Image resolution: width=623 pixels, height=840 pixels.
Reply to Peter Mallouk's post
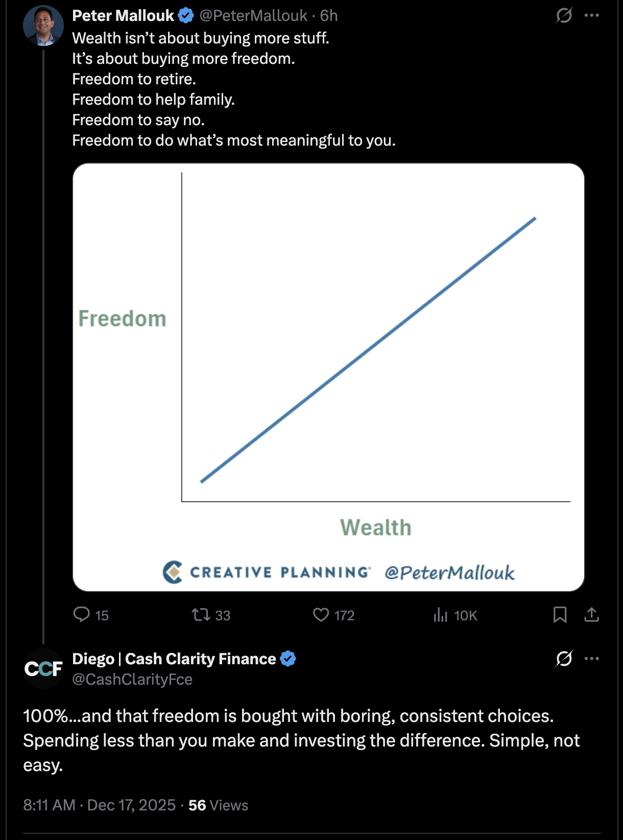pyautogui.click(x=82, y=614)
